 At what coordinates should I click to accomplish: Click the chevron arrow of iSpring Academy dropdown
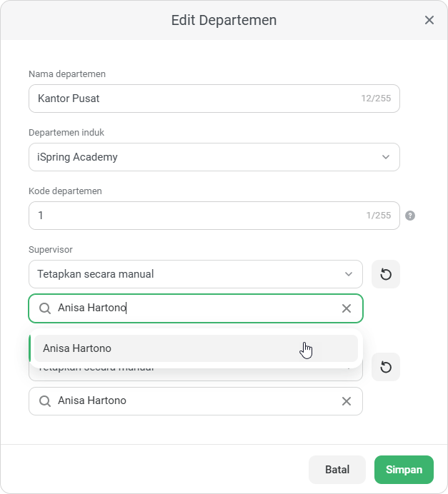[386, 157]
